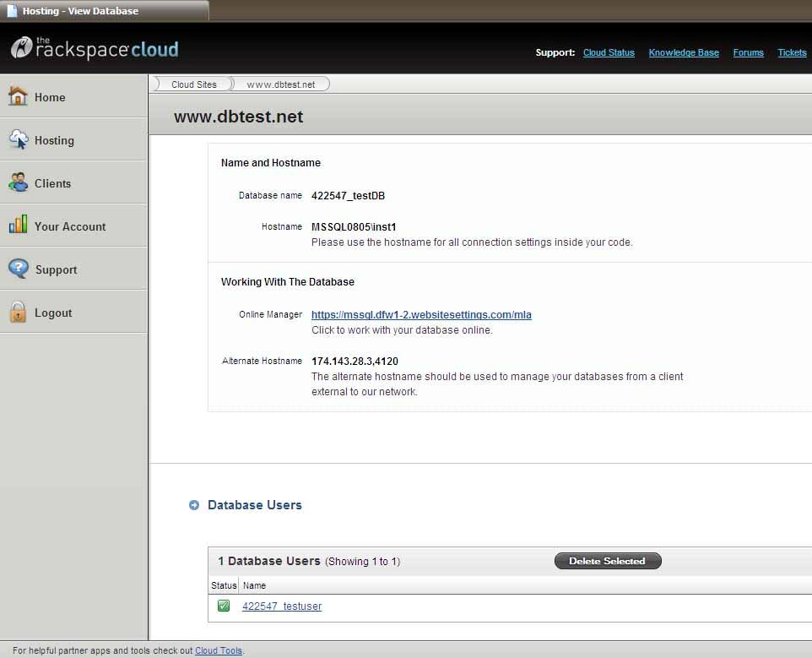Open the Support sidebar label

coord(56,270)
